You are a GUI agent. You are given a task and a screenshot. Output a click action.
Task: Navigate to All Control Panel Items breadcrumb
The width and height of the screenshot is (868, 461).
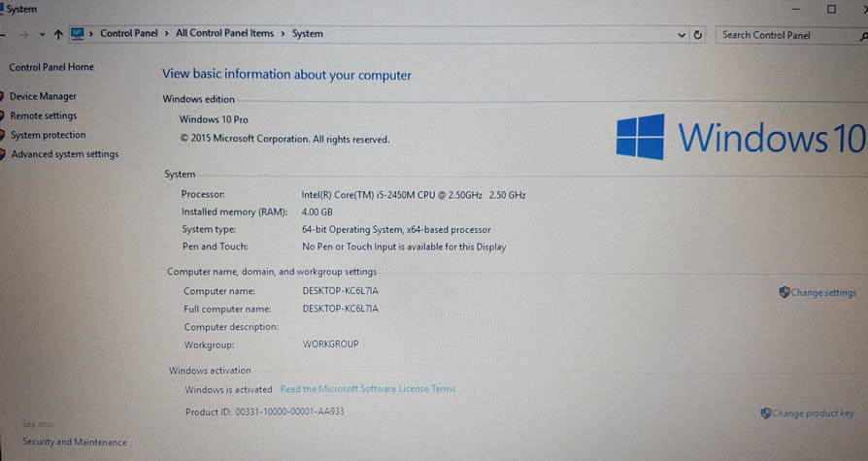pyautogui.click(x=224, y=34)
